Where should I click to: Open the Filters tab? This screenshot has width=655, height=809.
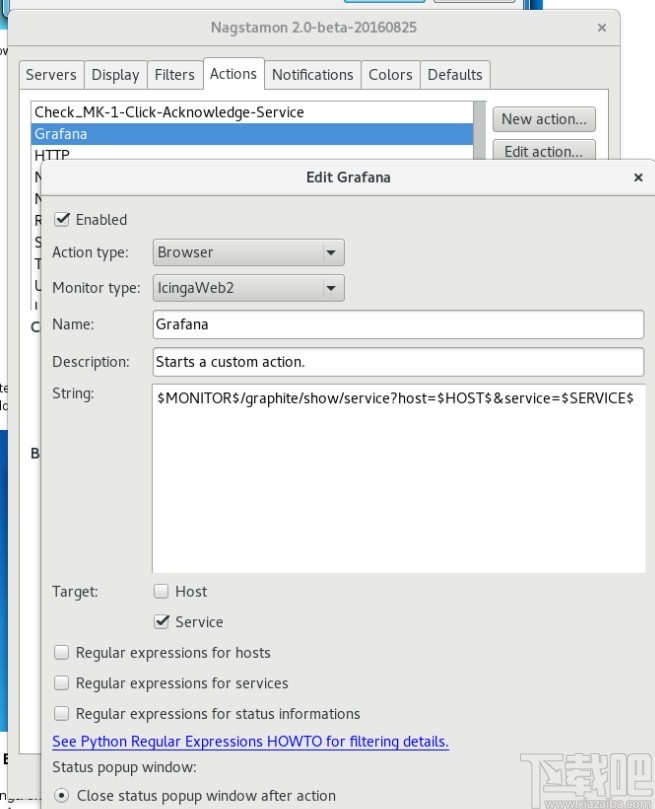click(x=174, y=75)
